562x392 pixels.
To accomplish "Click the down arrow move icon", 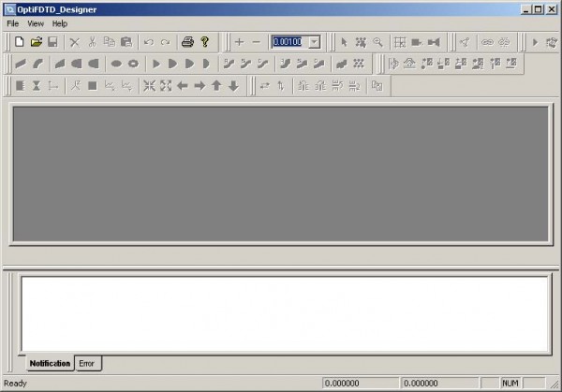I will point(233,86).
